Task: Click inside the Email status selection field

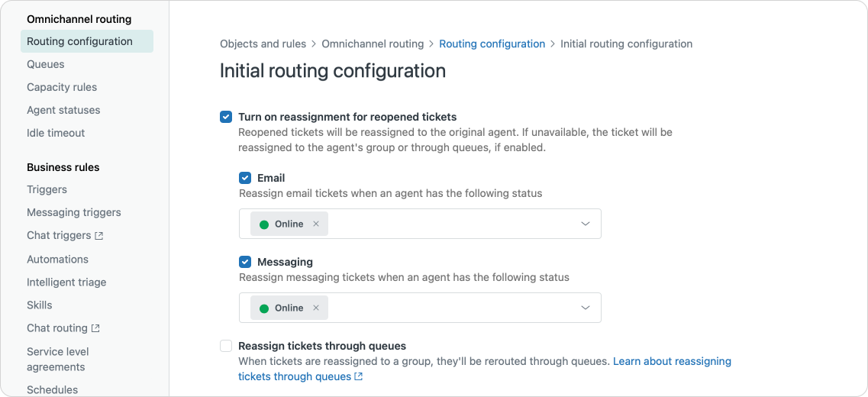Action: [450, 224]
